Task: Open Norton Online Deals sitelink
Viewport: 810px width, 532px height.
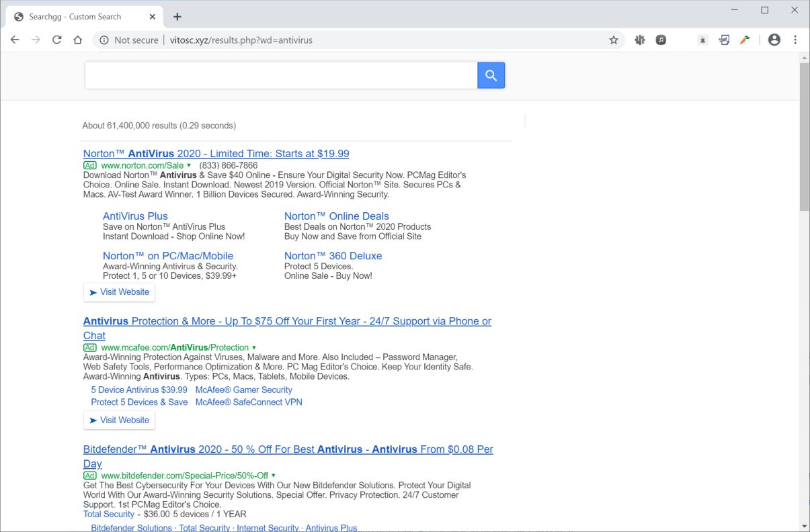Action: coord(337,216)
